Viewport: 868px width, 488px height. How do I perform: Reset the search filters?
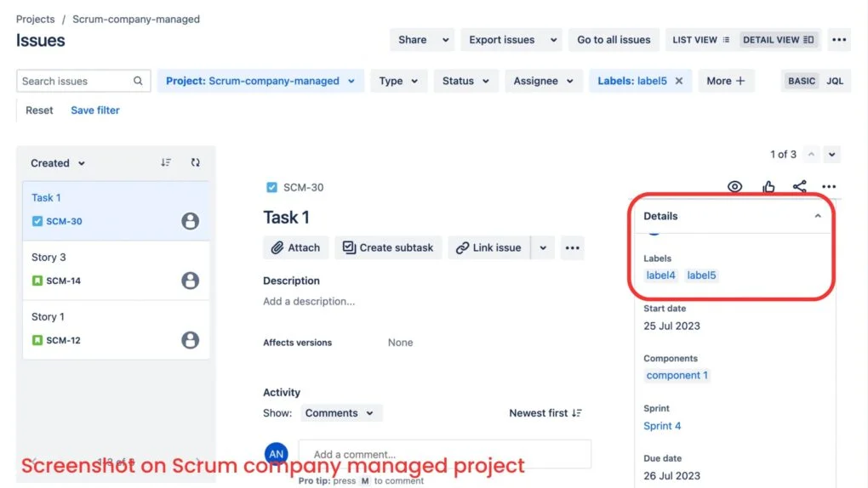pyautogui.click(x=39, y=111)
